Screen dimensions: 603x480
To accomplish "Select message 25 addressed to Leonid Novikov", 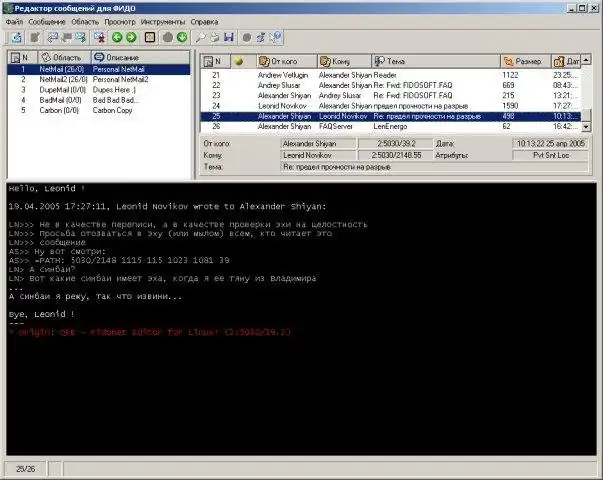I will [x=391, y=116].
